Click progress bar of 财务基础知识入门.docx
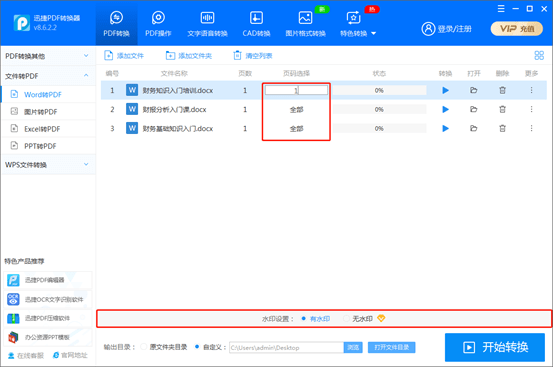The height and width of the screenshot is (367, 553). click(379, 129)
